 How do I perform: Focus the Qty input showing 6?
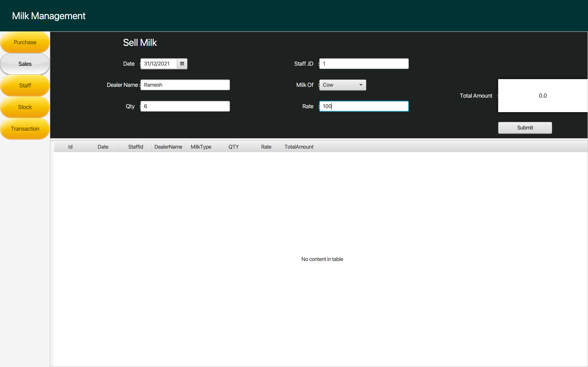(x=185, y=106)
